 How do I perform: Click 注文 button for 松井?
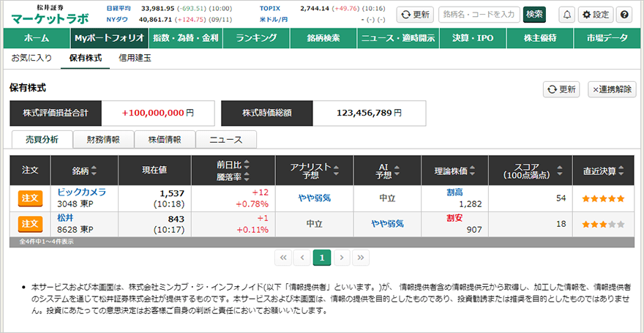click(x=30, y=224)
